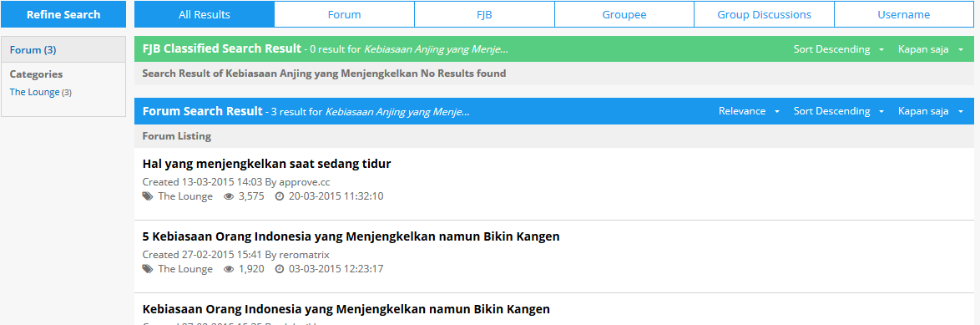Open the FJB tab
Image resolution: width=980 pixels, height=325 pixels.
coord(484,14)
